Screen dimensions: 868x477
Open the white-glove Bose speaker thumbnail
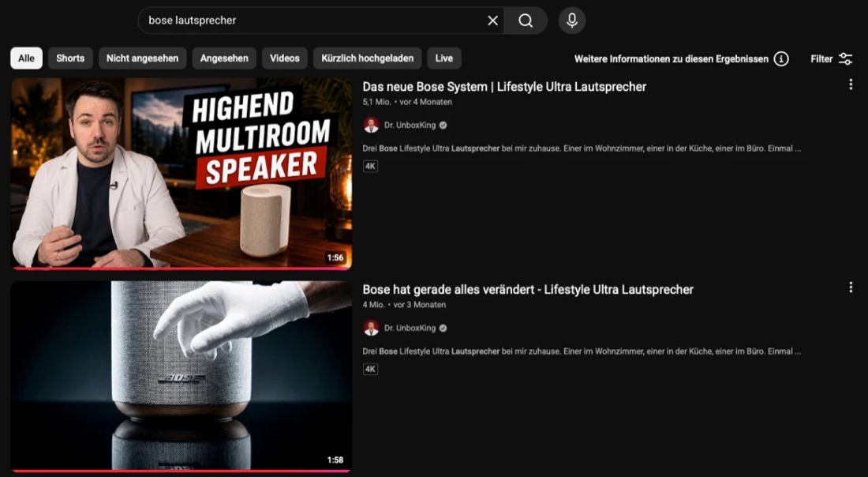pos(181,376)
